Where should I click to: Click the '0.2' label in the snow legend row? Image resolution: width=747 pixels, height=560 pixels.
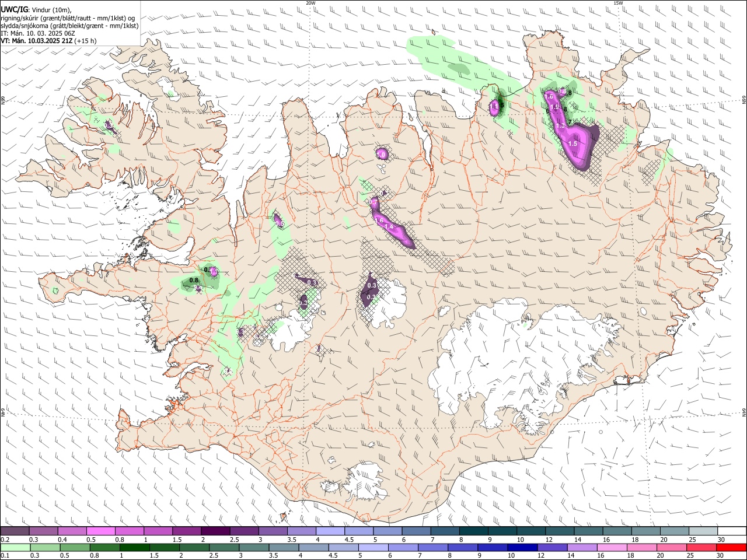(5, 540)
